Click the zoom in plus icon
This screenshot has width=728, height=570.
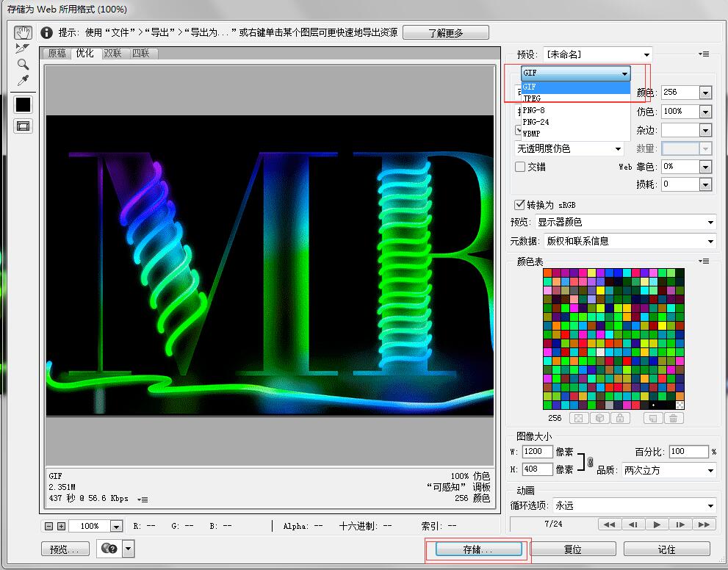click(x=61, y=526)
